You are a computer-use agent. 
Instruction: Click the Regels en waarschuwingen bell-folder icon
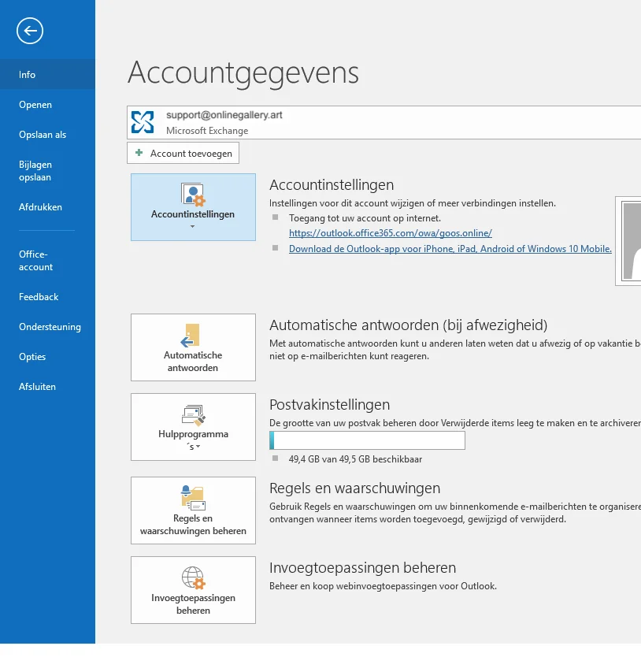point(193,498)
